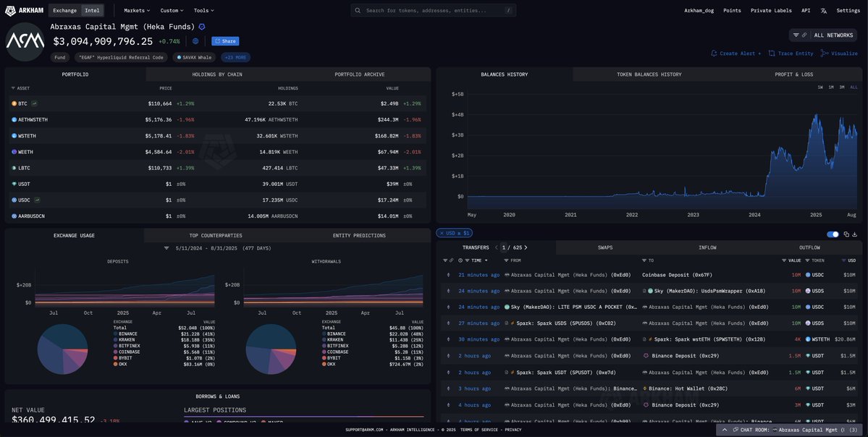The height and width of the screenshot is (437, 868).
Task: Toggle the blue switch above transfers table
Action: tap(833, 234)
